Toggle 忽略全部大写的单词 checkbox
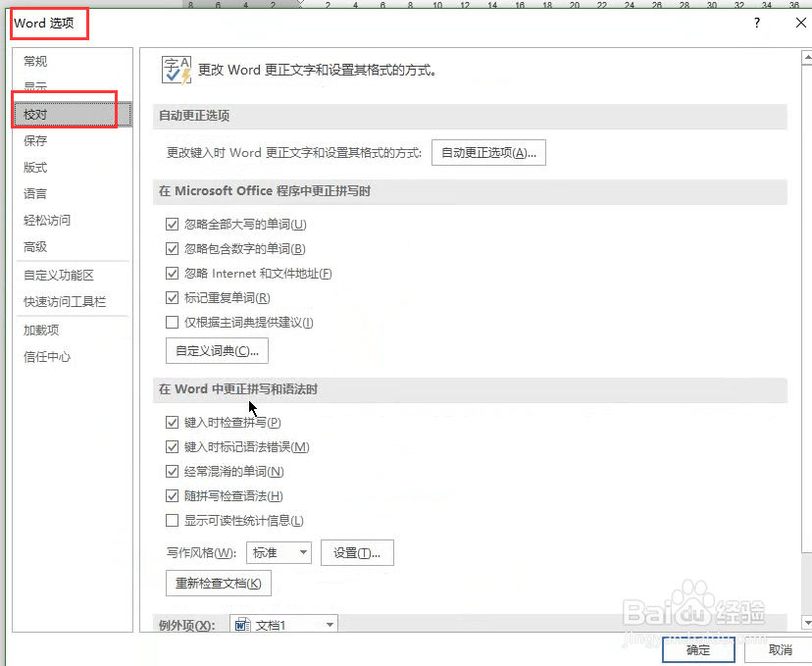Image resolution: width=812 pixels, height=666 pixels. click(x=172, y=225)
